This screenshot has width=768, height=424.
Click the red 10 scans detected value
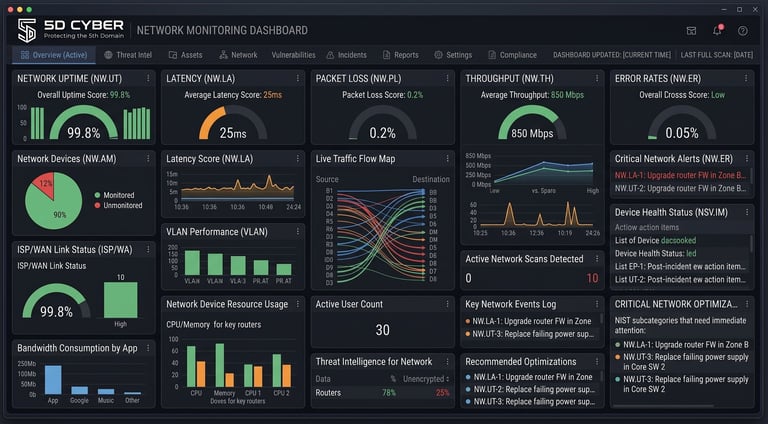593,279
